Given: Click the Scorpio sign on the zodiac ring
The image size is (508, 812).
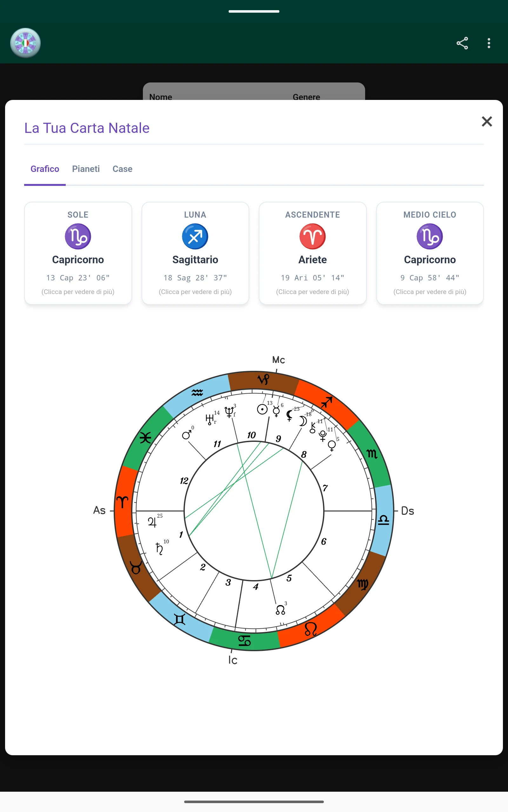Looking at the screenshot, I should 371,454.
